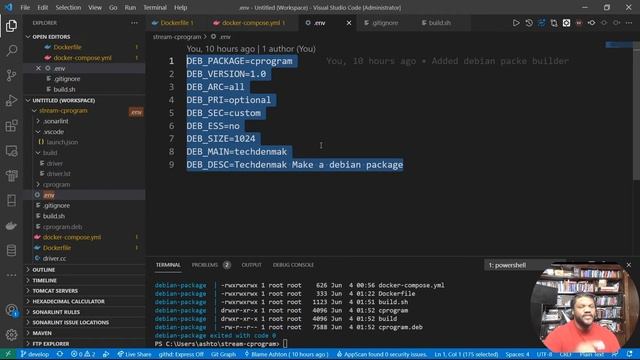Open the Help menu

pos(180,7)
